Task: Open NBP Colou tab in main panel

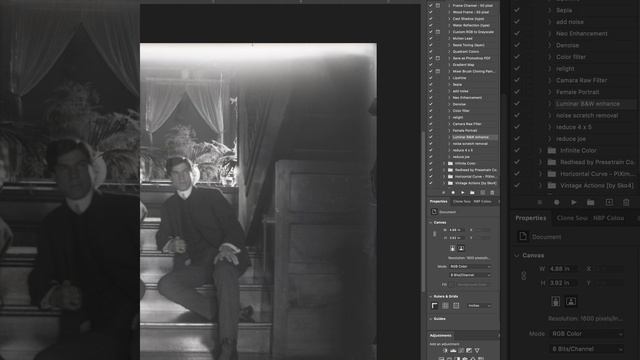Action: (x=482, y=202)
